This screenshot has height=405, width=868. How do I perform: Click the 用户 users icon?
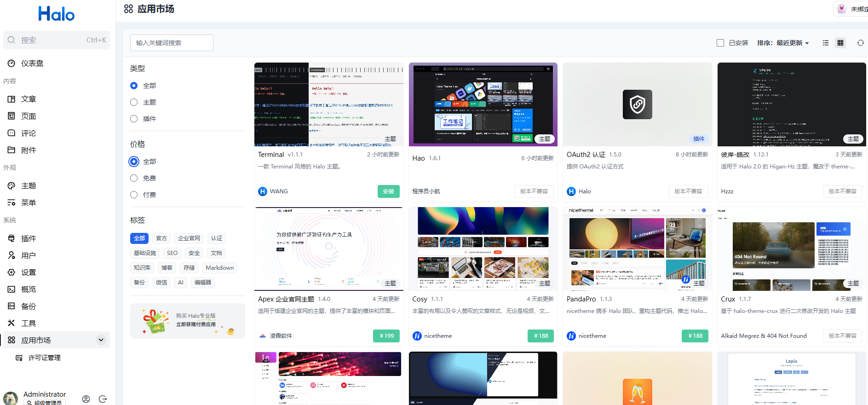[11, 255]
